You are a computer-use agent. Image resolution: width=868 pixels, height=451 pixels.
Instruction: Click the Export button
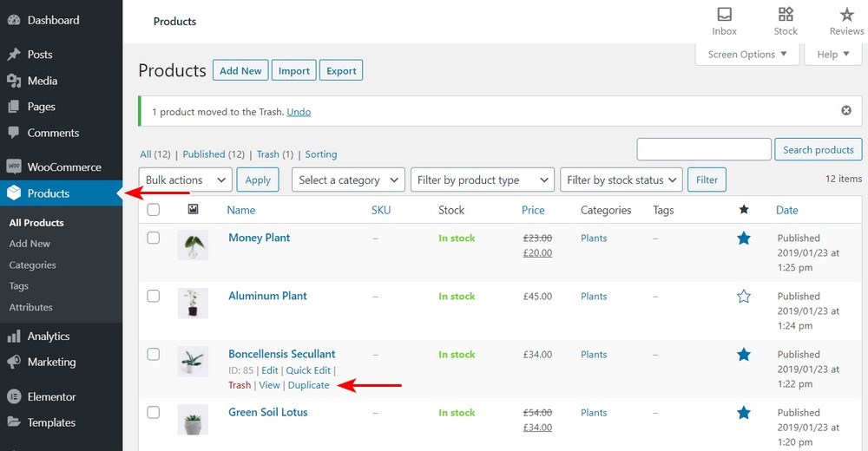(341, 70)
